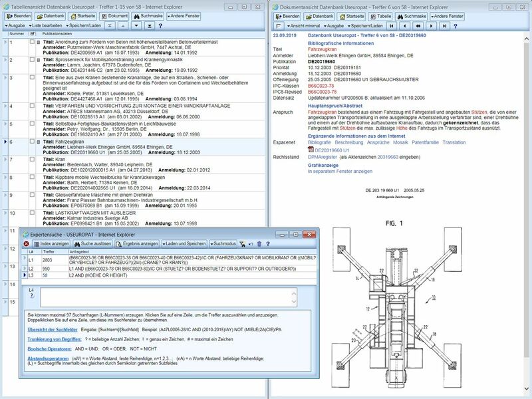Open help in Tabellenansicht toolbar

click(160, 26)
